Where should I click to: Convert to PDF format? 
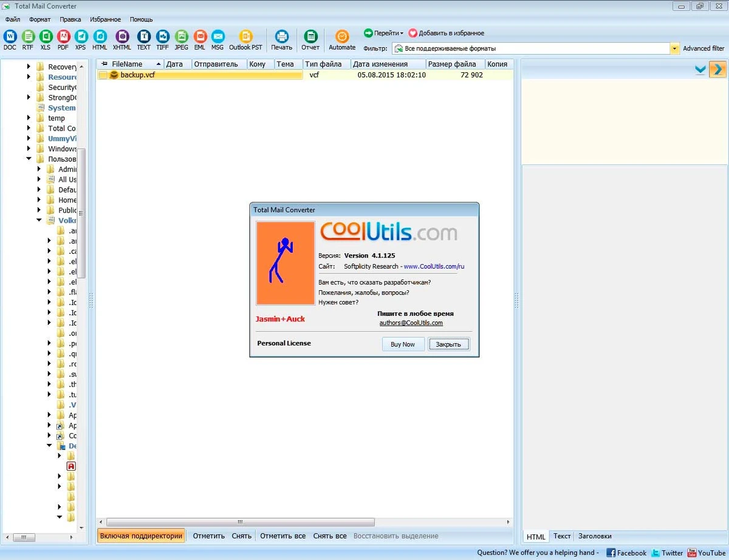tap(63, 40)
